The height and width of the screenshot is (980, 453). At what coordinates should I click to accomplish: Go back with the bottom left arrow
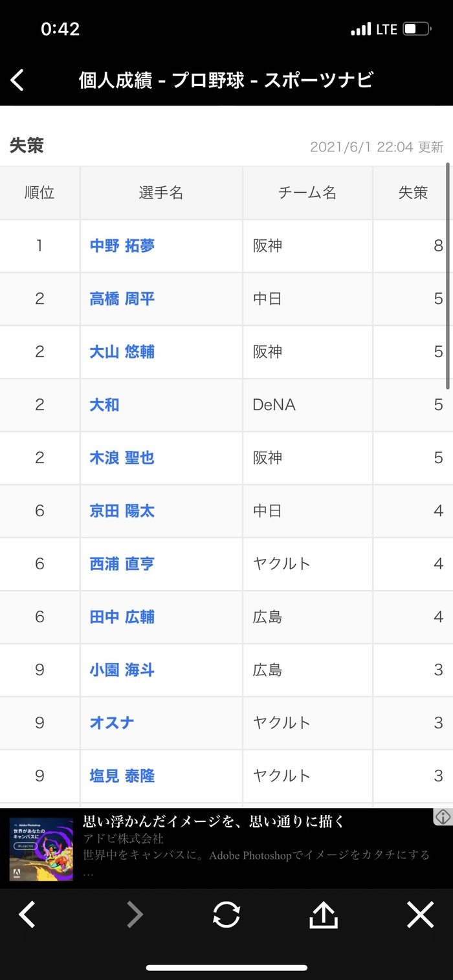click(x=27, y=915)
